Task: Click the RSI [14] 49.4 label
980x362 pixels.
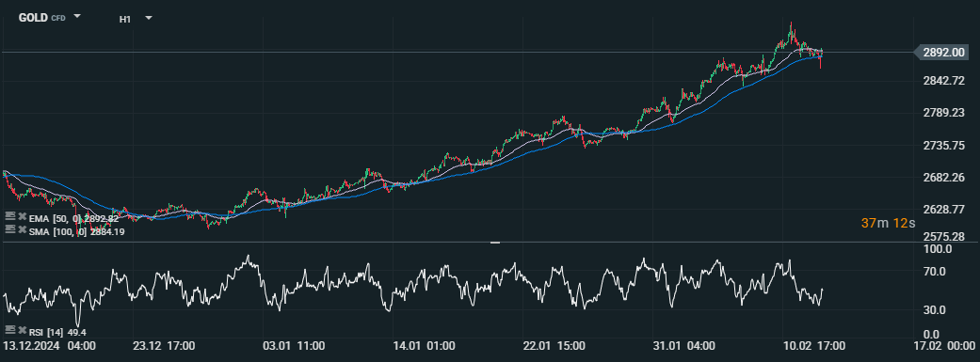Action: pyautogui.click(x=57, y=332)
